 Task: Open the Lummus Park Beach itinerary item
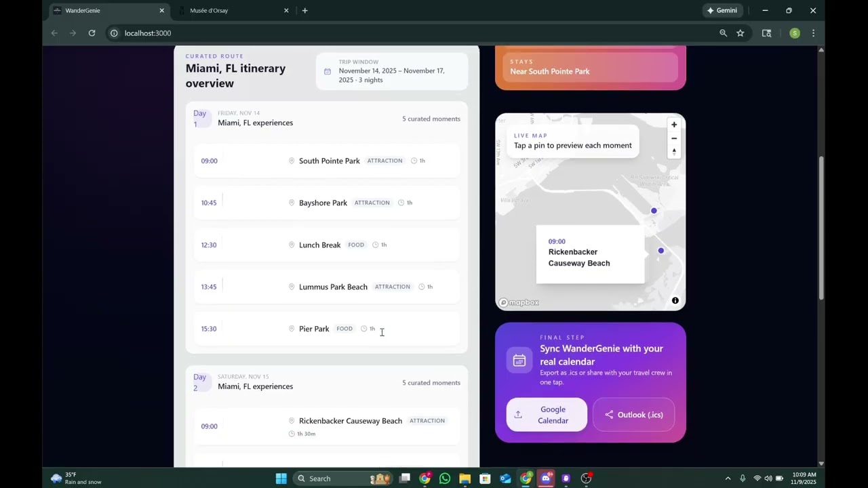click(x=326, y=287)
